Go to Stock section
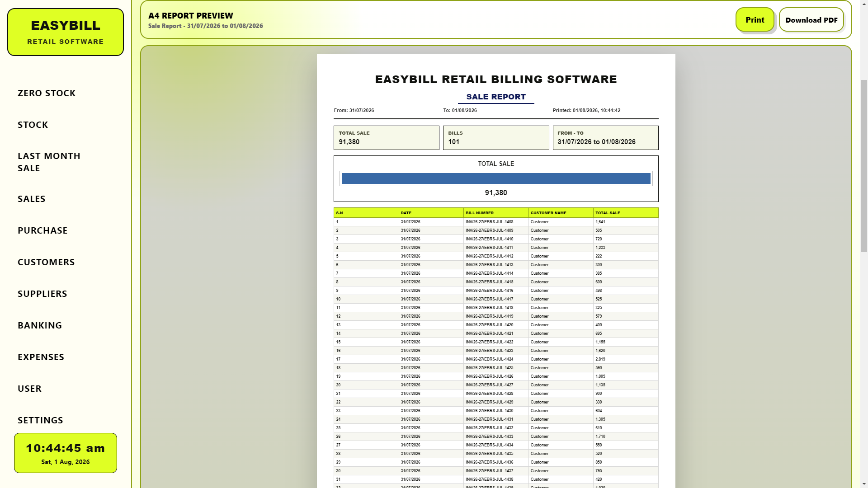The width and height of the screenshot is (868, 488). 33,125
